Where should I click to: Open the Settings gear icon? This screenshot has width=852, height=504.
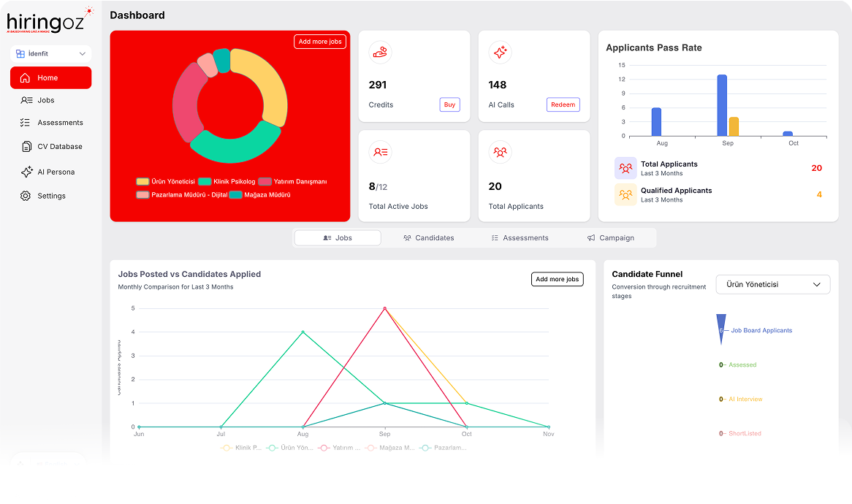(x=26, y=196)
